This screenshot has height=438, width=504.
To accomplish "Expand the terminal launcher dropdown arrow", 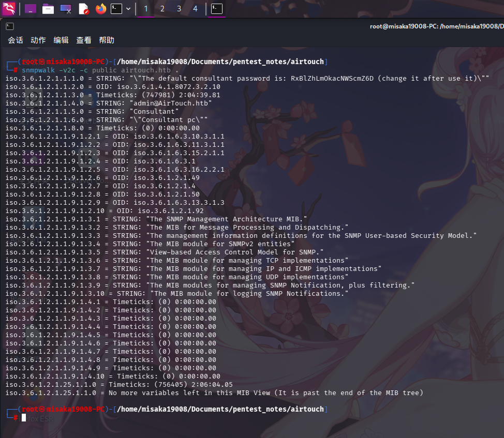I will coord(128,9).
